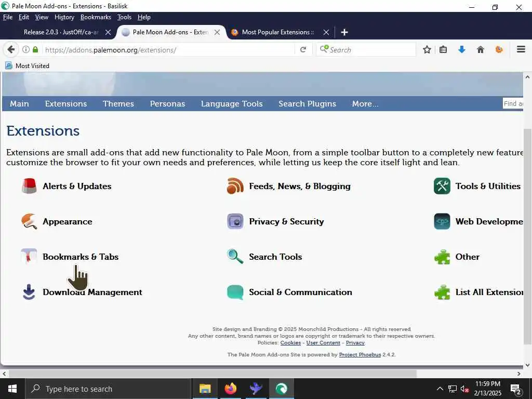The width and height of the screenshot is (532, 399).
Task: Open the Language Tools navigation link
Action: 232,104
